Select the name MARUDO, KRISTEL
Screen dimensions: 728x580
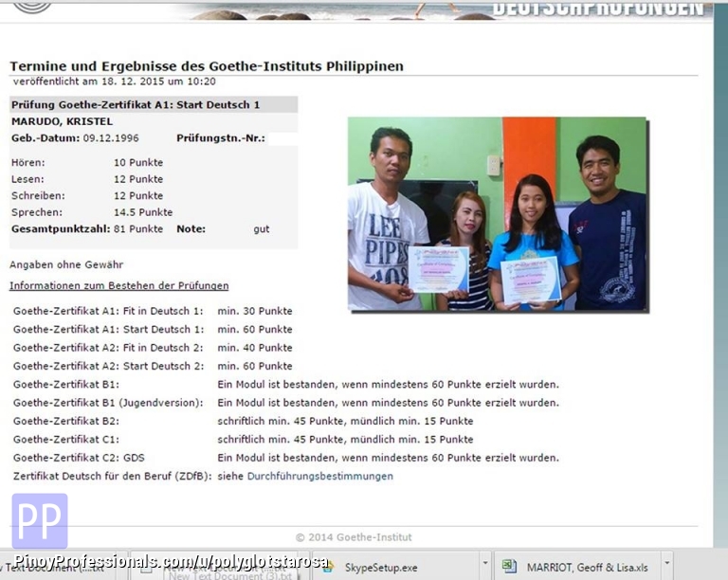62,121
